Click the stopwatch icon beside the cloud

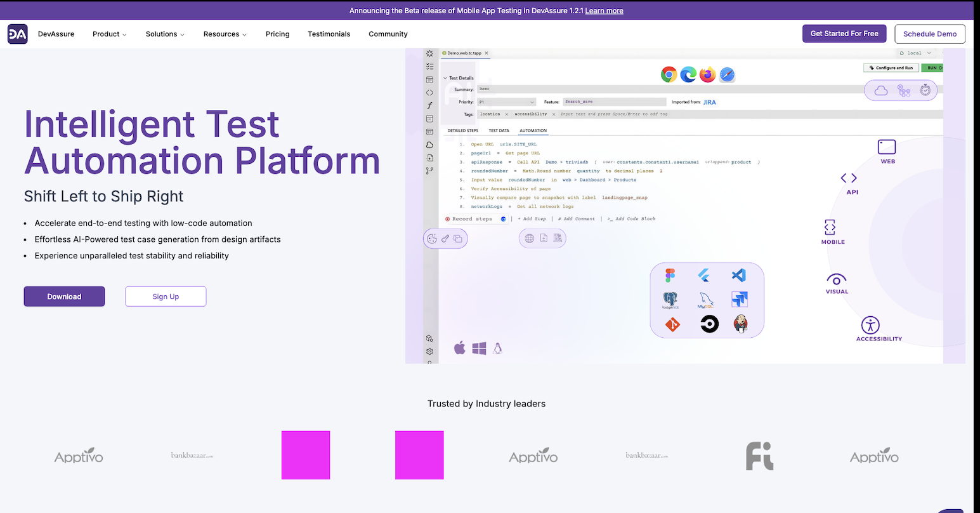(925, 90)
